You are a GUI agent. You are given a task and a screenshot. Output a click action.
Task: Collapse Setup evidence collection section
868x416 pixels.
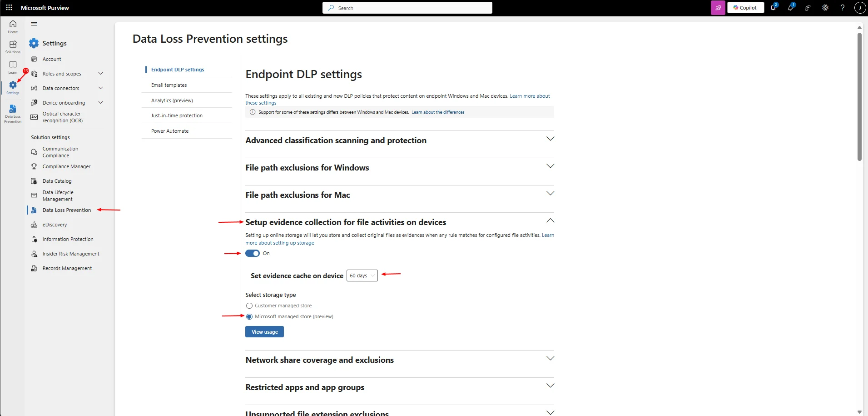(x=550, y=221)
